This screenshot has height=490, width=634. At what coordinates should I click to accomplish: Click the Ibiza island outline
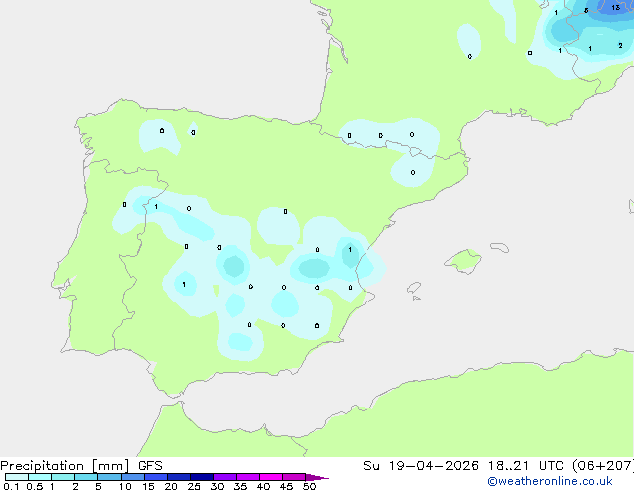pos(414,288)
